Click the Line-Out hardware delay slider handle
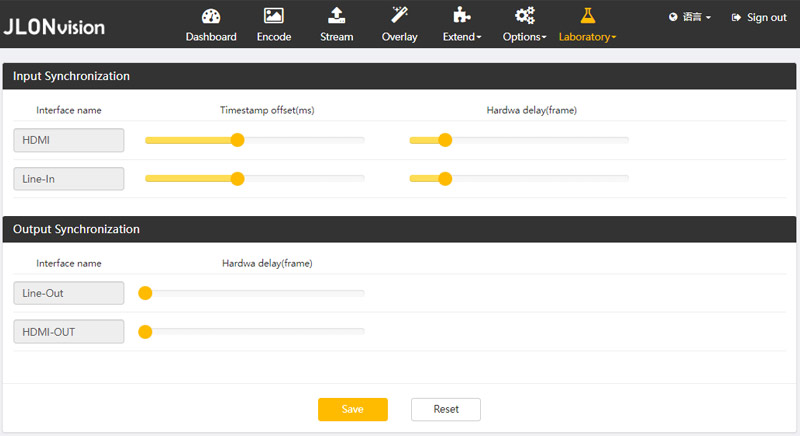Image resolution: width=800 pixels, height=436 pixels. pos(145,293)
